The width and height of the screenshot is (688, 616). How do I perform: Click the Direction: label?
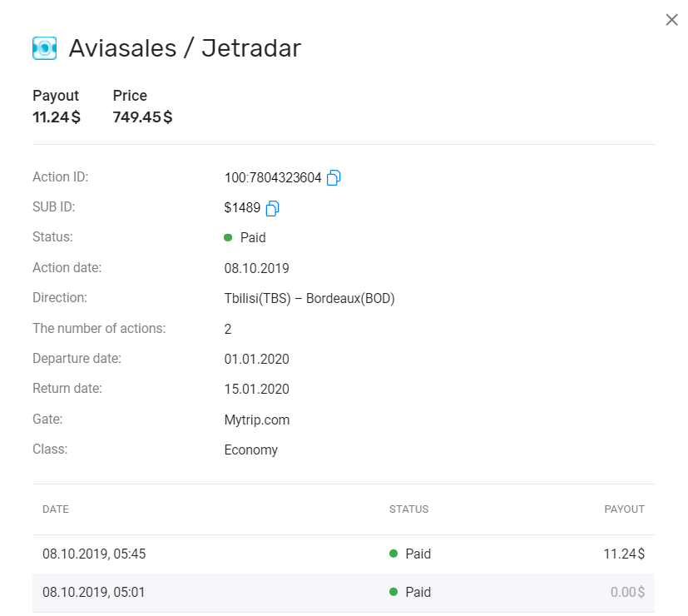click(60, 298)
